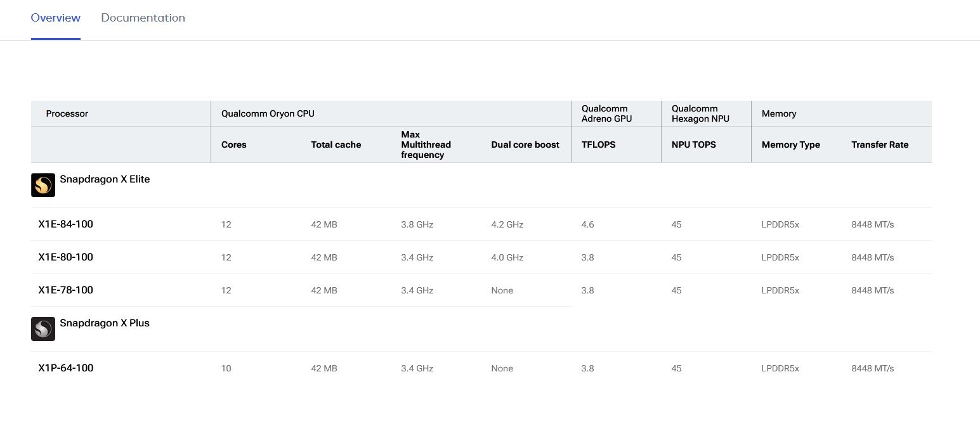Screen dimensions: 980x424
Task: Click the Memory group header
Action: (779, 113)
